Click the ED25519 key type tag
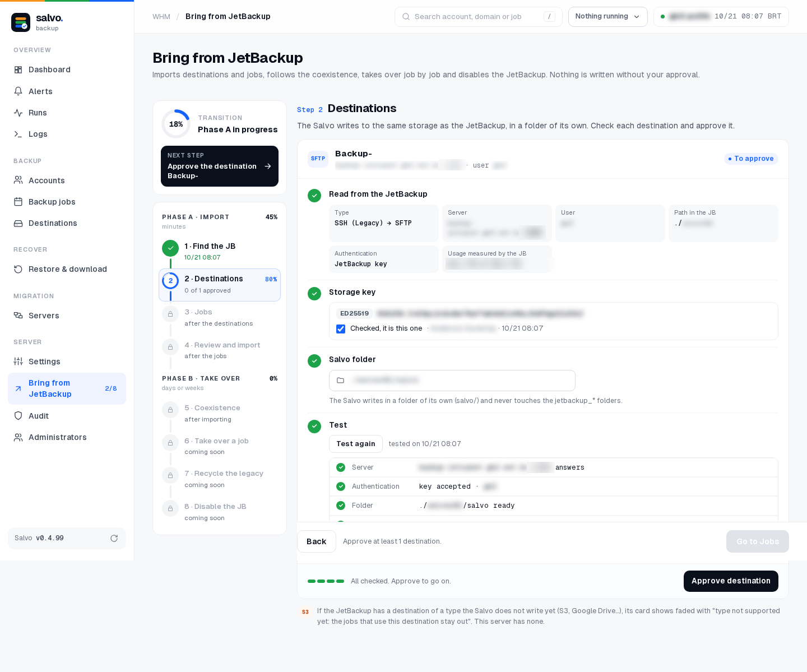807x672 pixels. (355, 313)
